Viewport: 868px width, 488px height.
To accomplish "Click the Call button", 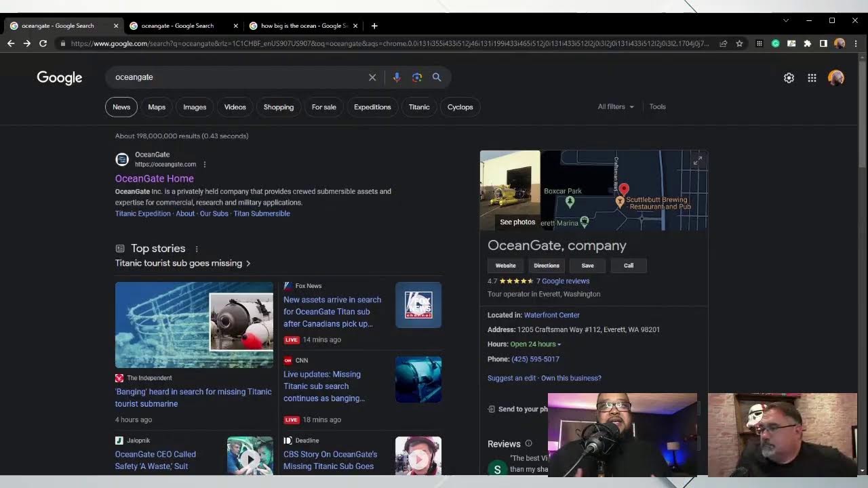I will [629, 266].
